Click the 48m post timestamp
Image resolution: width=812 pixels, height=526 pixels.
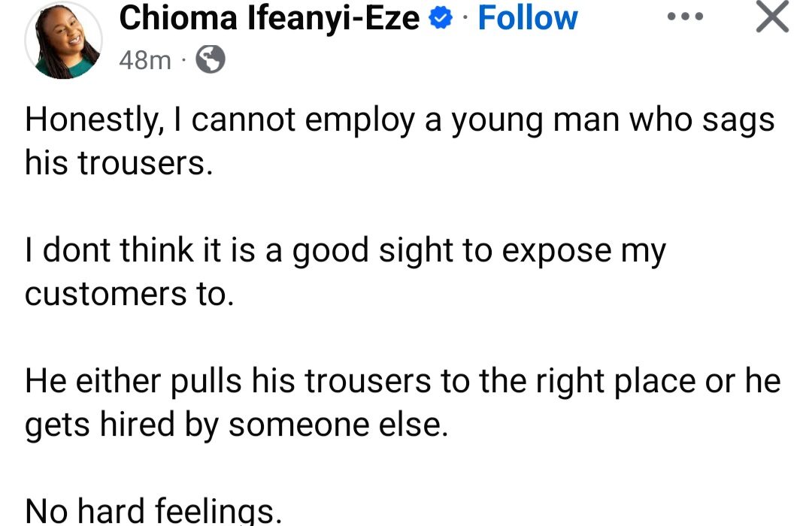(145, 61)
